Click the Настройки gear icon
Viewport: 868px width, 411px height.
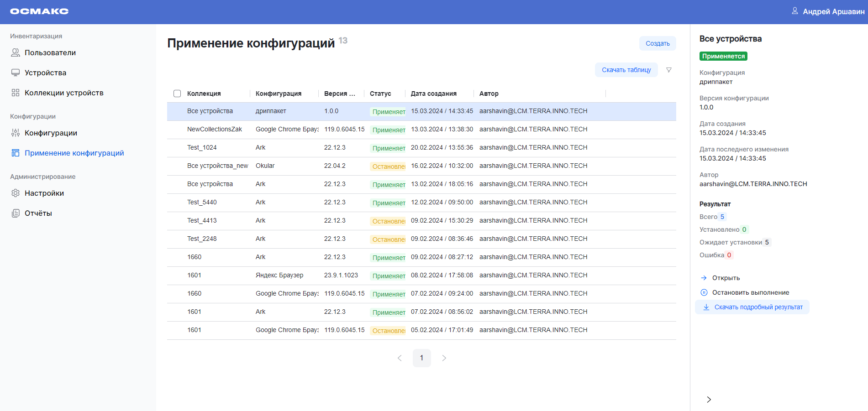click(x=16, y=193)
